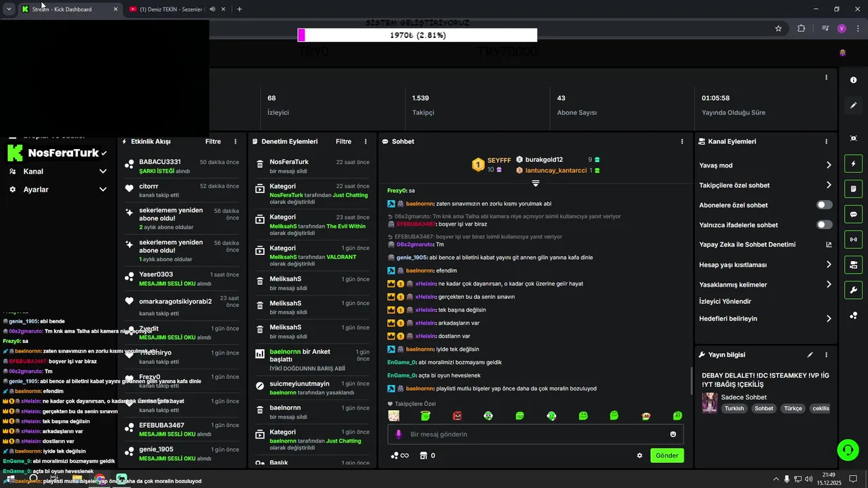Click the channel points dots icon in sidebar
The height and width of the screenshot is (488, 868).
[x=853, y=315]
